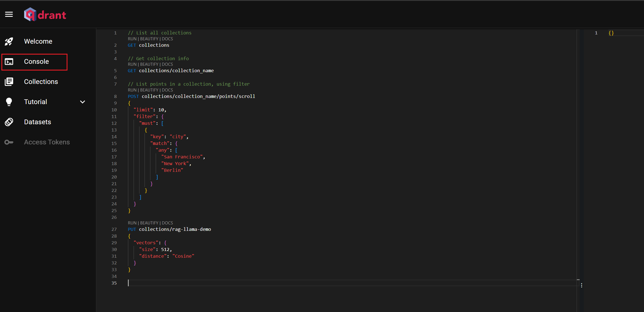
Task: Run the PUT collections/rag-llama-demo request
Action: point(132,223)
